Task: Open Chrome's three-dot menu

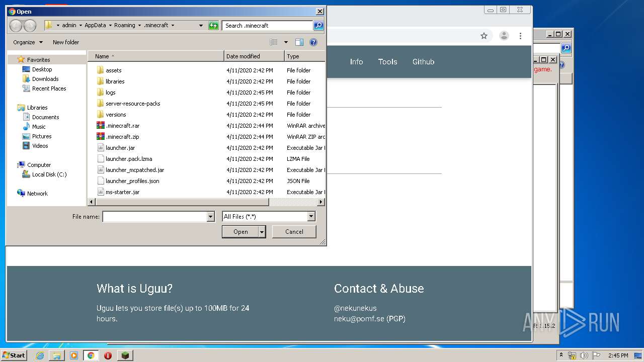Action: 520,36
